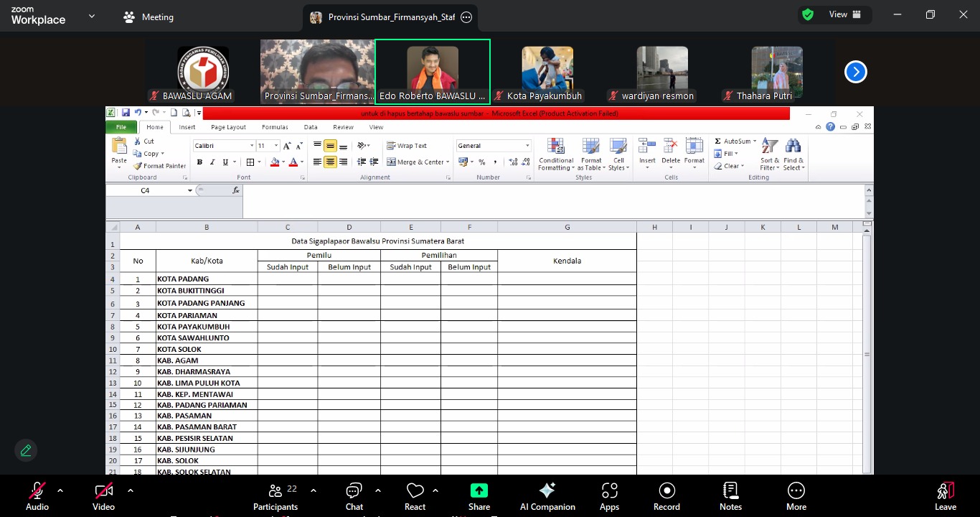Click the green encryption shield icon
Viewport: 980px width, 517px height.
tap(808, 14)
